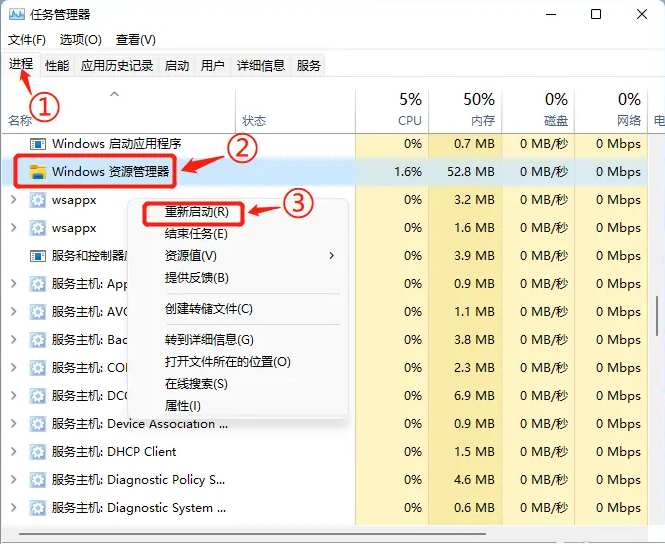
Task: Expand the 服务主机: AV group
Action: pyautogui.click(x=14, y=312)
